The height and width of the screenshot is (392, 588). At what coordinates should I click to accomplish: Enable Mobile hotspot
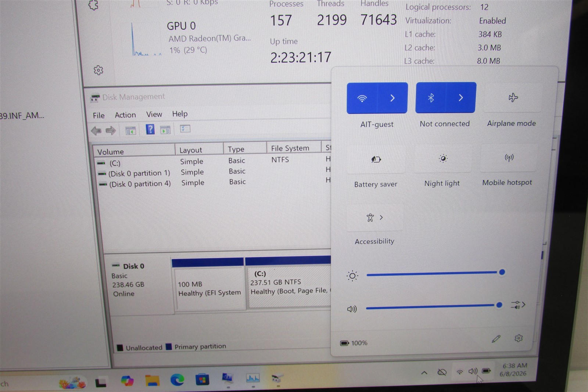[509, 158]
